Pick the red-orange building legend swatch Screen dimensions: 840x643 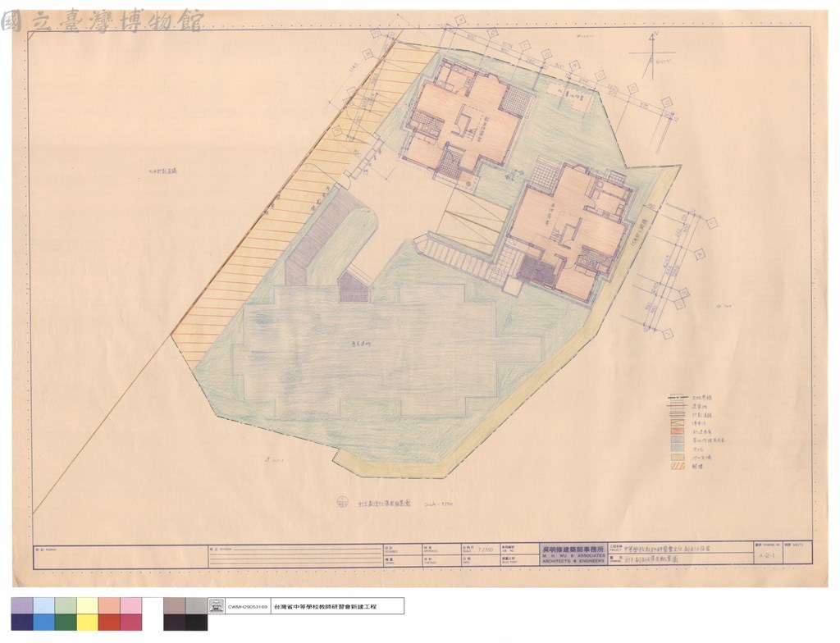pos(678,431)
